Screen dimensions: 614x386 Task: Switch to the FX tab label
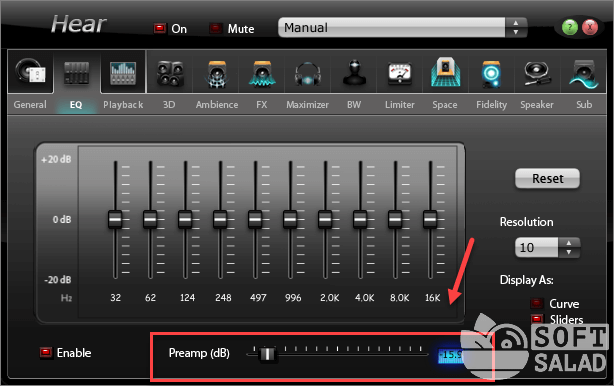(x=262, y=105)
